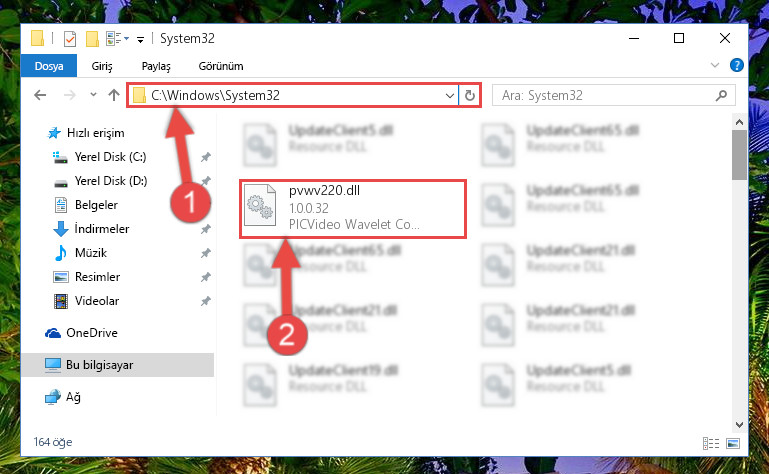Select the pvwv220.dll file
This screenshot has height=474, width=769.
tap(353, 209)
